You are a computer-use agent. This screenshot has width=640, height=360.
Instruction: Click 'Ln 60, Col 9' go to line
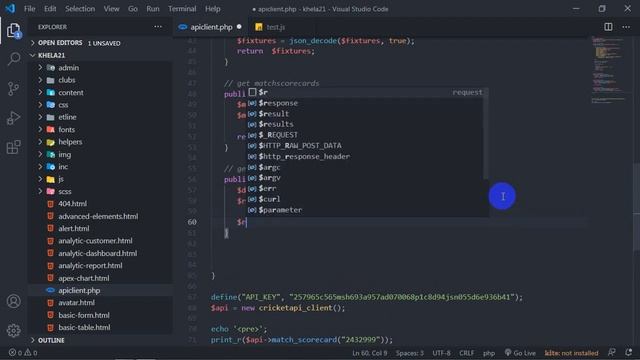369,353
